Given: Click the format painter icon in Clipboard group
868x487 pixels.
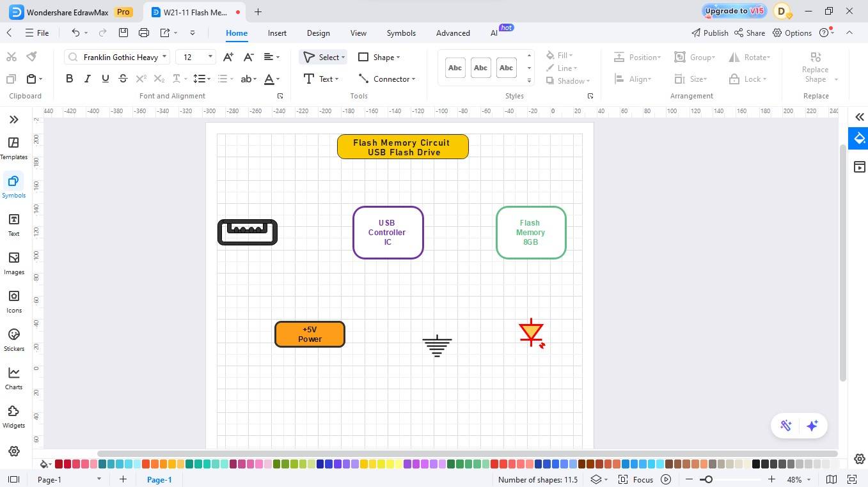Looking at the screenshot, I should click(x=31, y=56).
